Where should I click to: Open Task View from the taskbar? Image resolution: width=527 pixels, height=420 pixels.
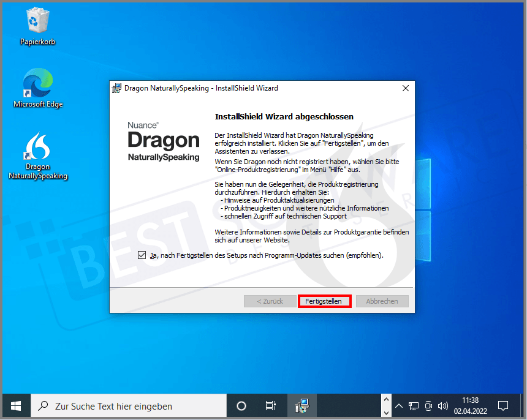pyautogui.click(x=270, y=406)
